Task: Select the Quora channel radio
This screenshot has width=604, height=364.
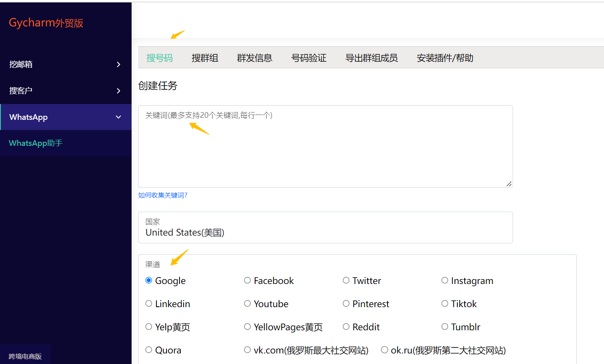Action: click(149, 350)
